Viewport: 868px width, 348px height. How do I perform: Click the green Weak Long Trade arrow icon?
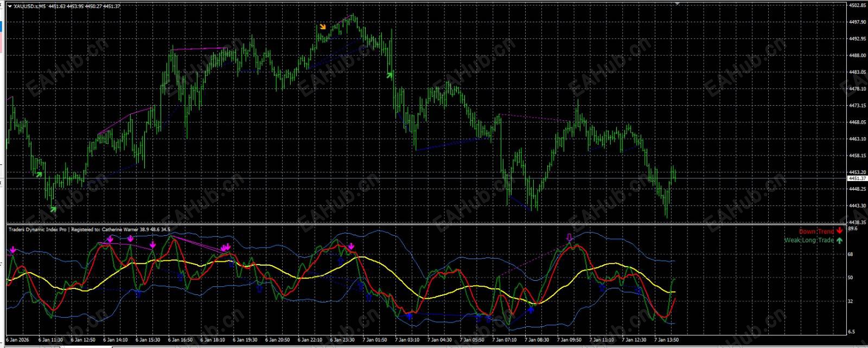[839, 240]
